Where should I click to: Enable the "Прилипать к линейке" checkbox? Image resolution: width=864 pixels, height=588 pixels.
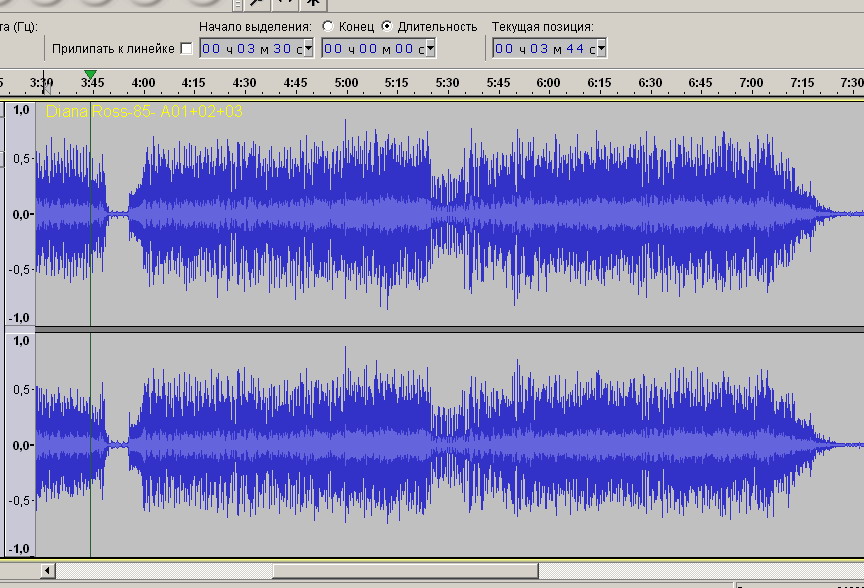point(186,49)
